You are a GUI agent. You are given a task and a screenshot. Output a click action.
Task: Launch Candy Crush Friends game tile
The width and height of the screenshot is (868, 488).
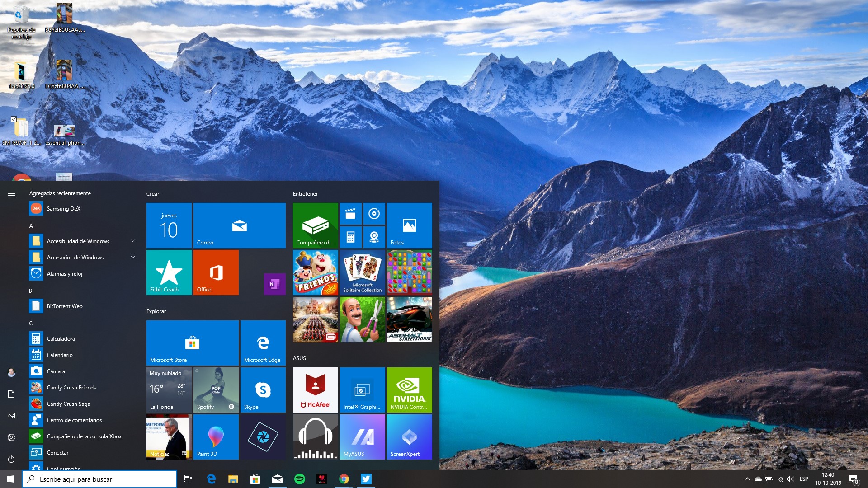pos(316,272)
